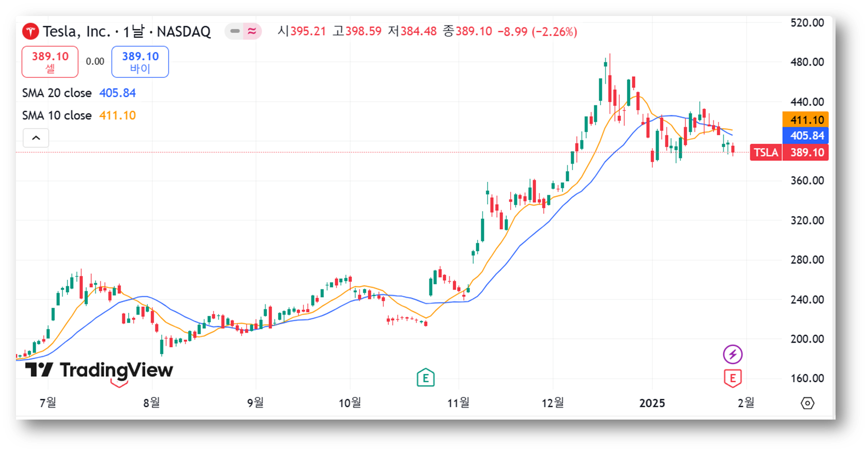Click the low price 384.48

[418, 32]
